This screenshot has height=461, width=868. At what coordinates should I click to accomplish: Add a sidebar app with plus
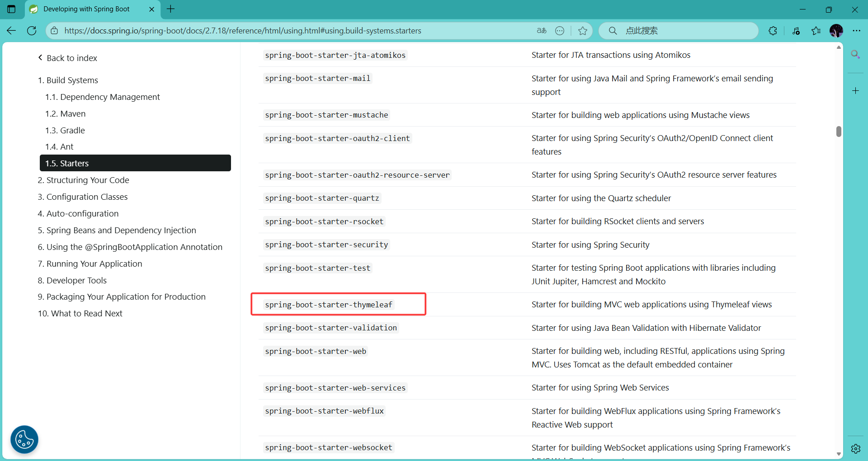coord(855,91)
